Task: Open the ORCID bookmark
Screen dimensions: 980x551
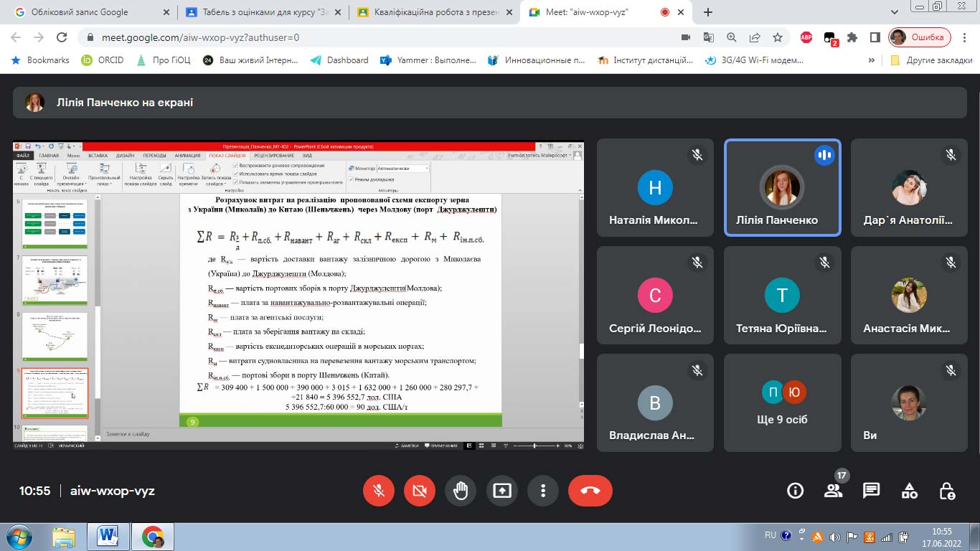Action: click(103, 60)
